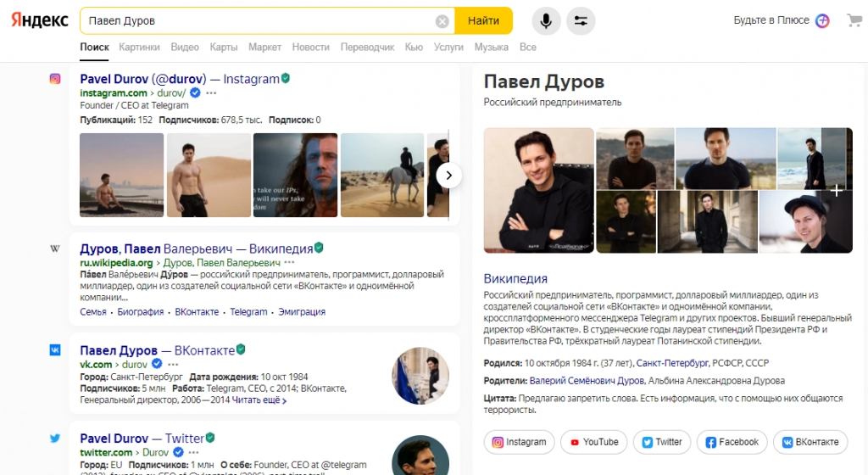Clear the search query with the X icon
The image size is (868, 475).
442,21
